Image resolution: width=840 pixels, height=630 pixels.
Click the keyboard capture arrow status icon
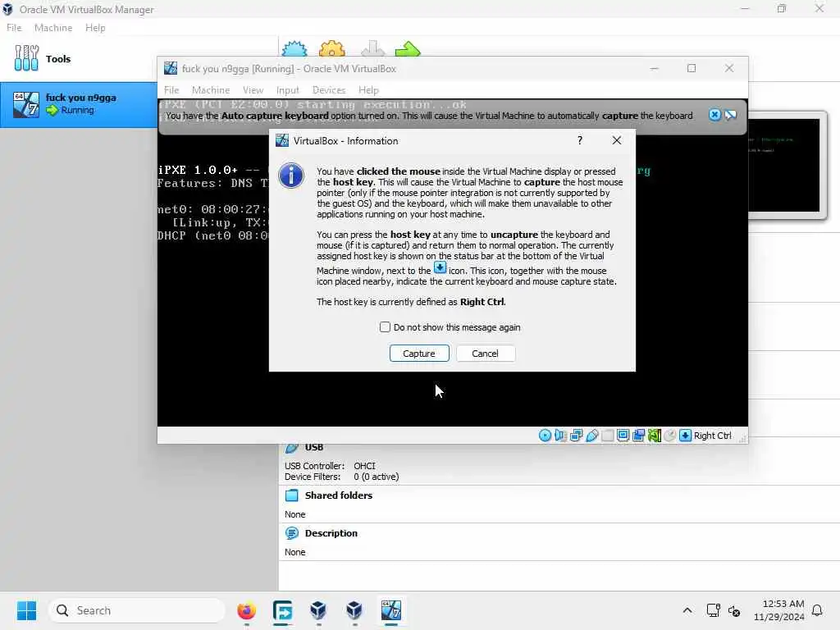click(x=685, y=436)
